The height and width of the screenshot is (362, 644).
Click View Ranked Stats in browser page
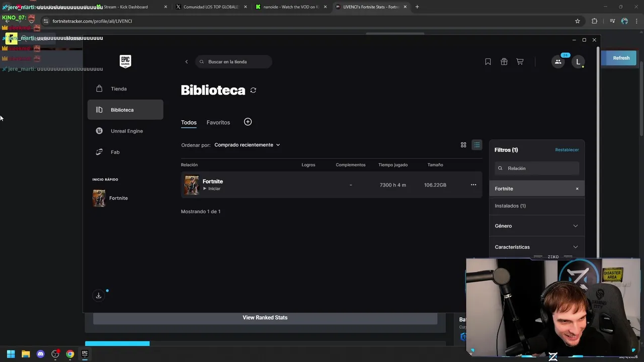pyautogui.click(x=265, y=318)
